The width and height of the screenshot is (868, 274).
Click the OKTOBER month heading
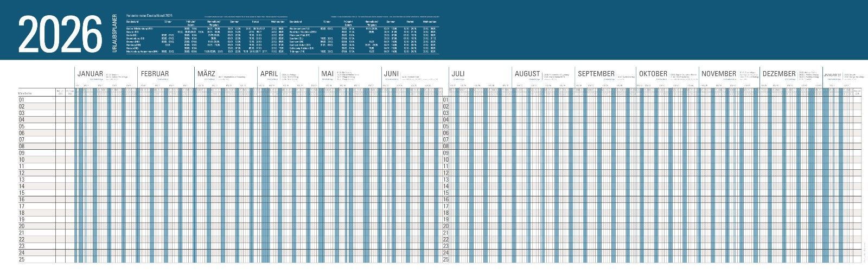point(653,74)
